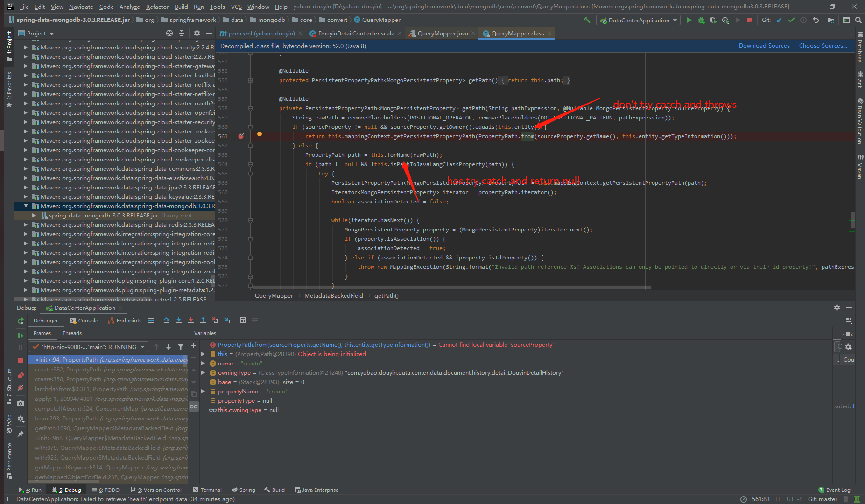The height and width of the screenshot is (504, 865).
Task: Open Search Everywhere magnifier icon
Action: (858, 20)
